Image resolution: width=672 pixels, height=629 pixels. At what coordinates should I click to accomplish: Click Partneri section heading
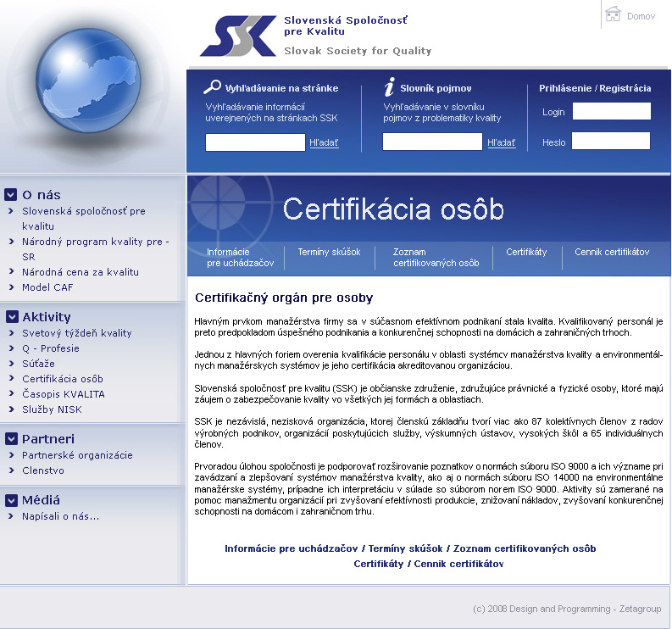coord(48,438)
